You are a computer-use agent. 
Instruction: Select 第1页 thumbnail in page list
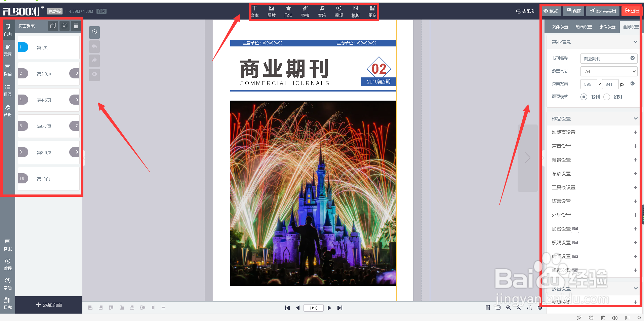tap(49, 47)
